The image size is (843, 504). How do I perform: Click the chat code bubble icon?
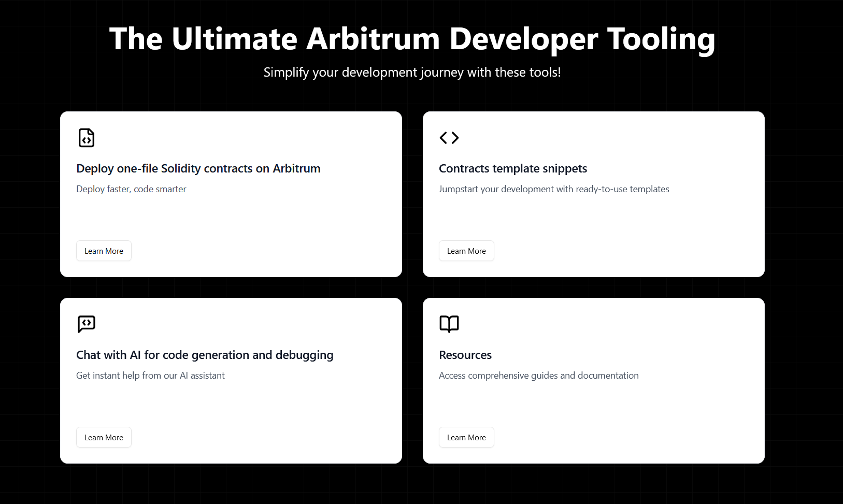(x=87, y=324)
